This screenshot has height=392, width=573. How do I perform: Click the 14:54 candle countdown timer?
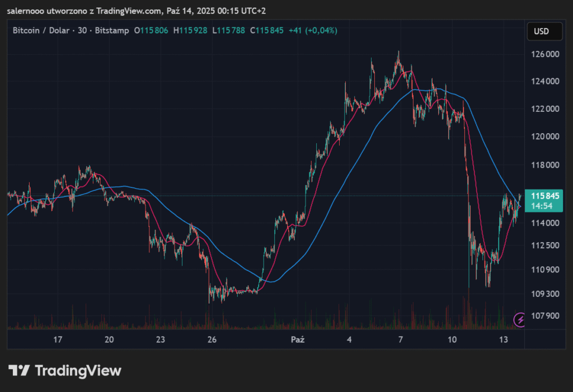pos(542,206)
